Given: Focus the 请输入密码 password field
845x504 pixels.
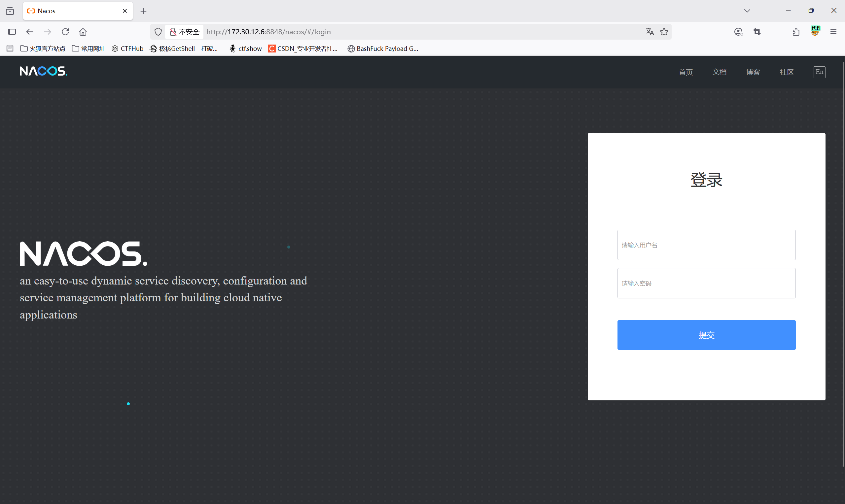Looking at the screenshot, I should point(706,283).
